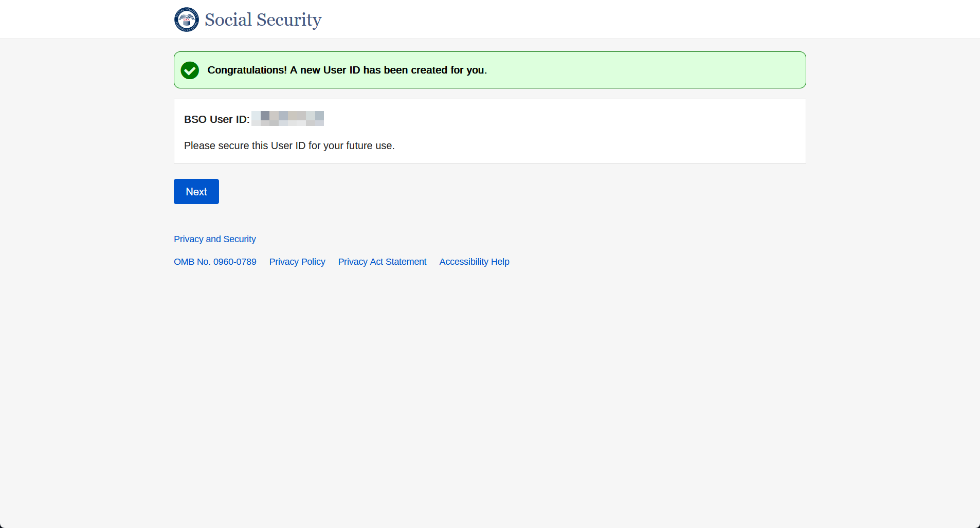The width and height of the screenshot is (980, 528).
Task: Select the secure User ID reminder text
Action: point(289,145)
